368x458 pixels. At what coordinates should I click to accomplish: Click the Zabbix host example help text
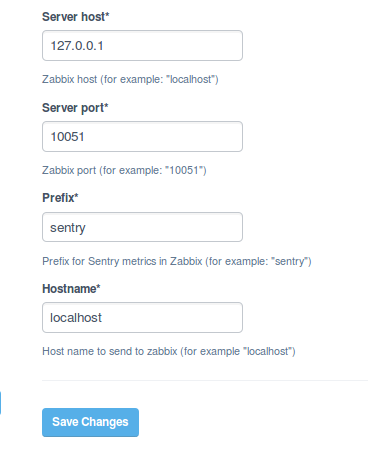click(130, 79)
